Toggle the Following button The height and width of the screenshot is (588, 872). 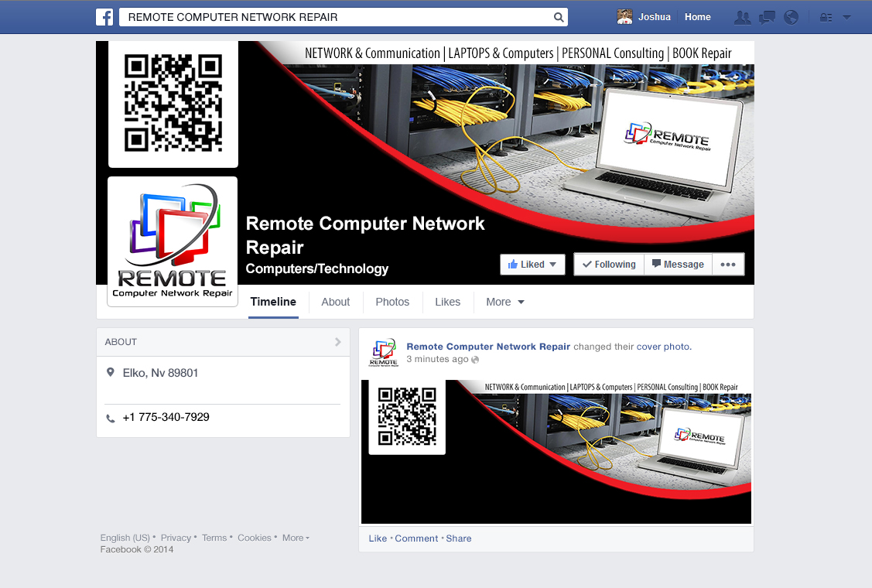click(609, 265)
